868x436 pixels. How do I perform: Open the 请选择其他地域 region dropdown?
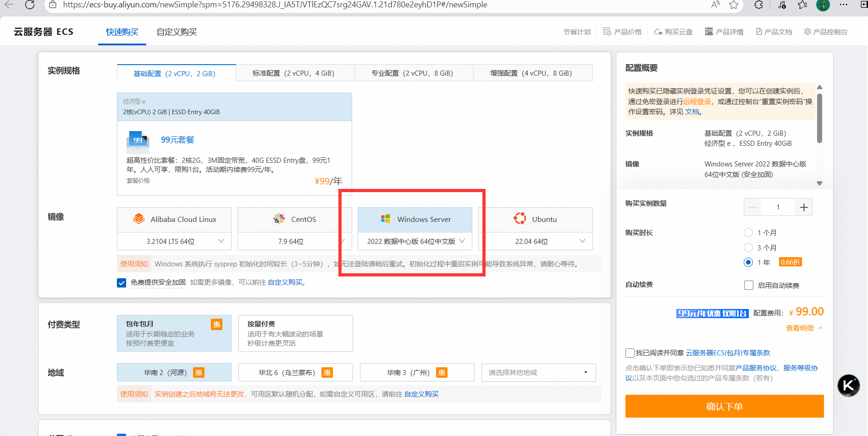pos(539,372)
